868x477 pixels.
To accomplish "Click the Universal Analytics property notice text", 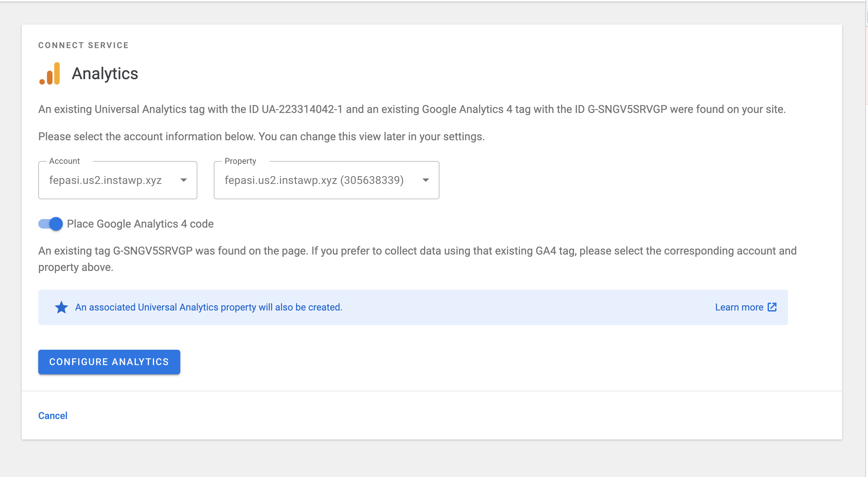I will click(x=209, y=307).
